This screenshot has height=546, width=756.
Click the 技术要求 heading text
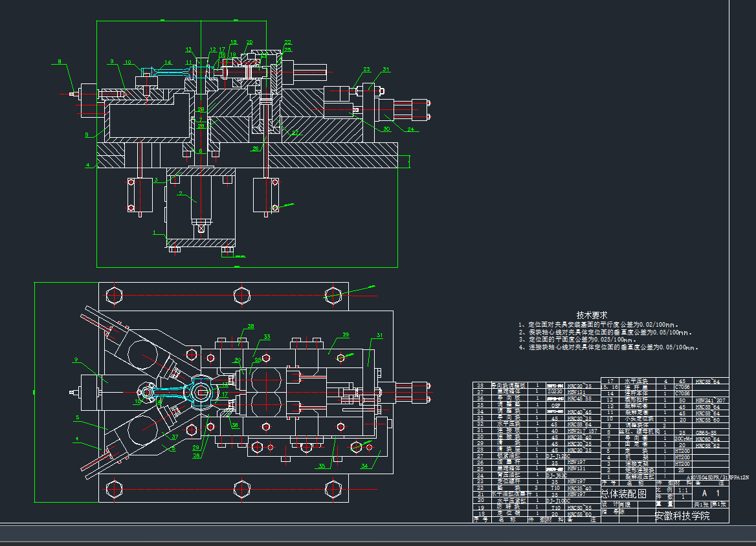point(592,315)
